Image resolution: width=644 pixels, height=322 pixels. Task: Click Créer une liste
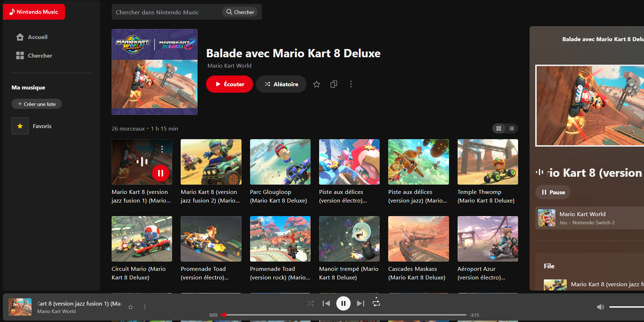(36, 104)
